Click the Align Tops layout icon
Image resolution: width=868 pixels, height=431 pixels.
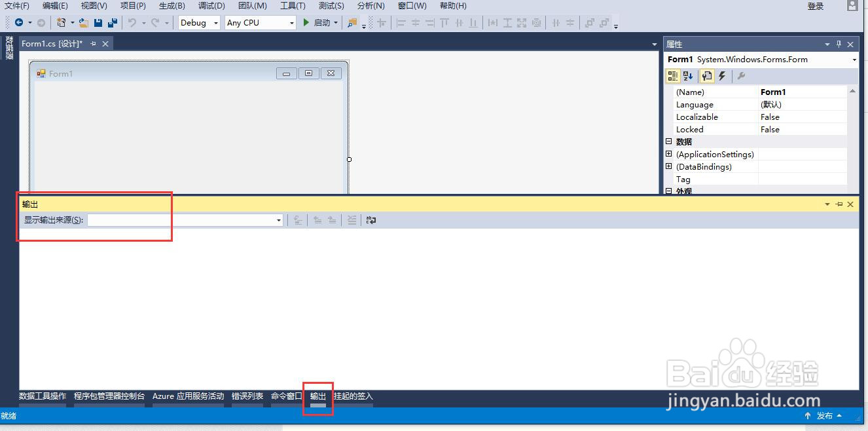pyautogui.click(x=444, y=22)
